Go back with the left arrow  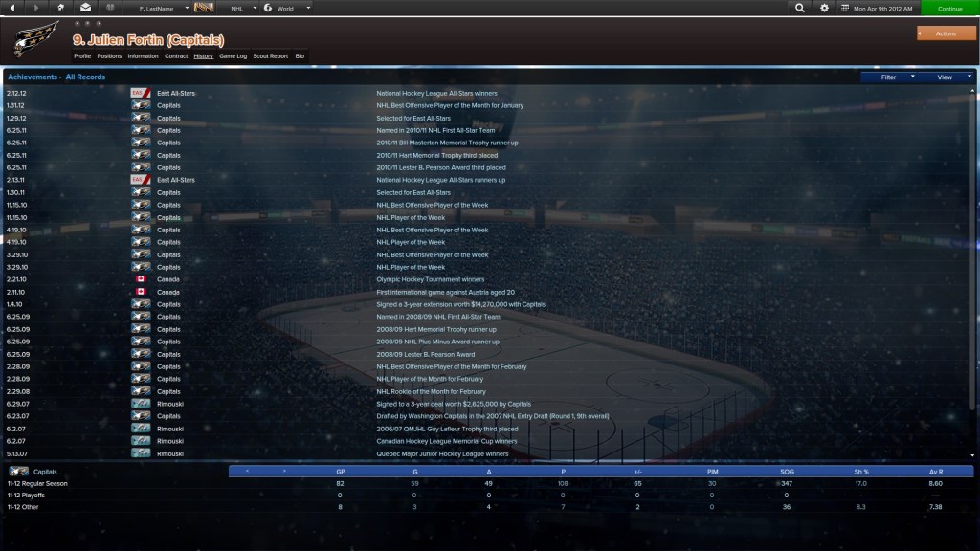[x=13, y=8]
